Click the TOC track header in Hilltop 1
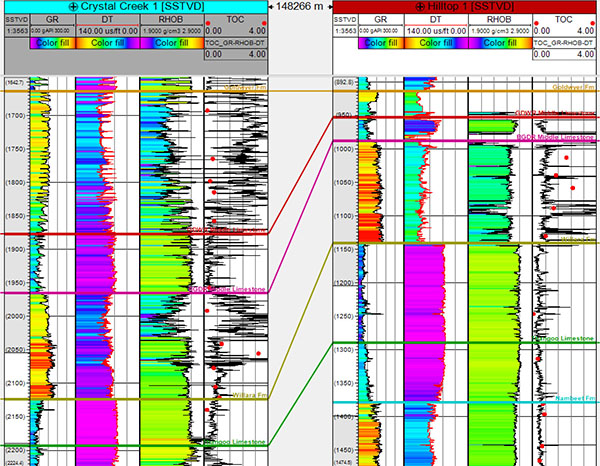 [x=561, y=19]
